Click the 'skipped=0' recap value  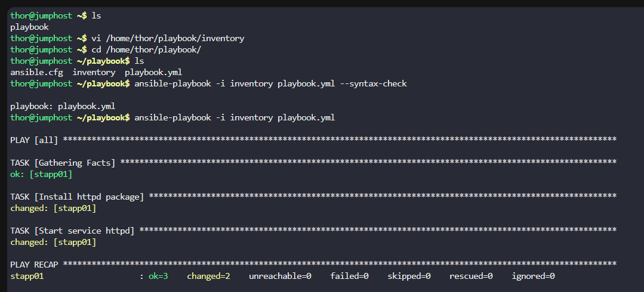409,277
